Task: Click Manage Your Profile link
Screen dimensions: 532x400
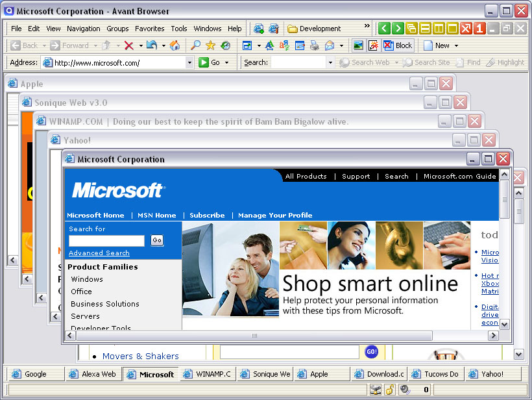Action: point(275,216)
